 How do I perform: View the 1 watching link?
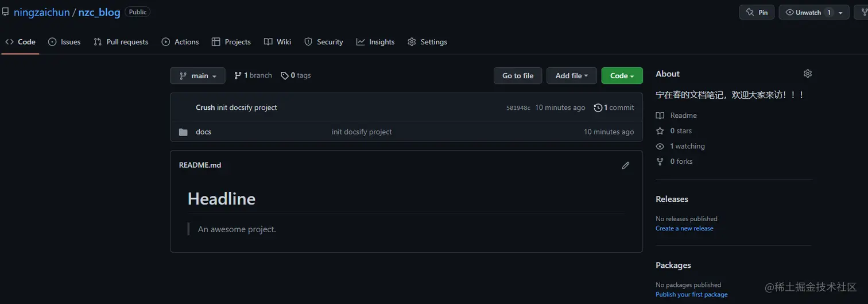tap(681, 147)
